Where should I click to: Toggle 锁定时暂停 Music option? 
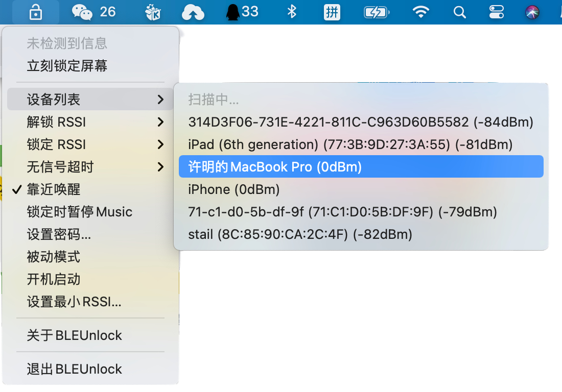coord(90,212)
